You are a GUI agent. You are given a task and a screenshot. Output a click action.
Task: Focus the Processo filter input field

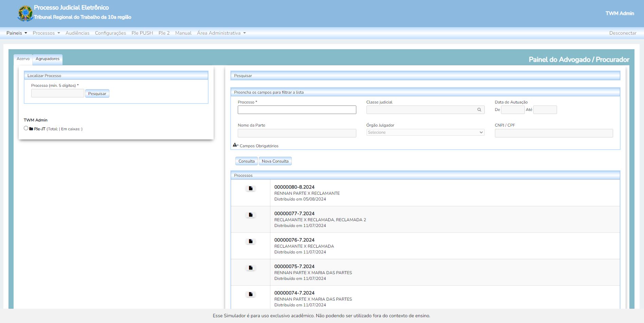pos(297,110)
